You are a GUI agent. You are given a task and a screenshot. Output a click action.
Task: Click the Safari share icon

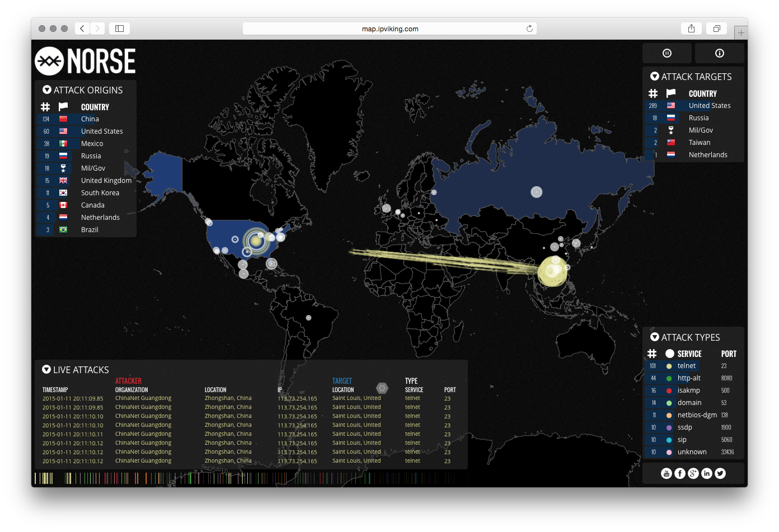pyautogui.click(x=691, y=29)
